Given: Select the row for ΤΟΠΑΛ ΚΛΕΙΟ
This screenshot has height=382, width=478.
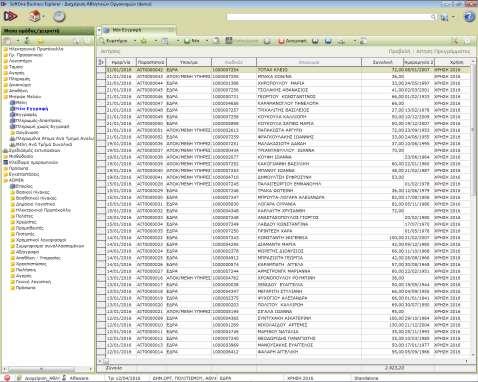Looking at the screenshot, I should click(284, 70).
